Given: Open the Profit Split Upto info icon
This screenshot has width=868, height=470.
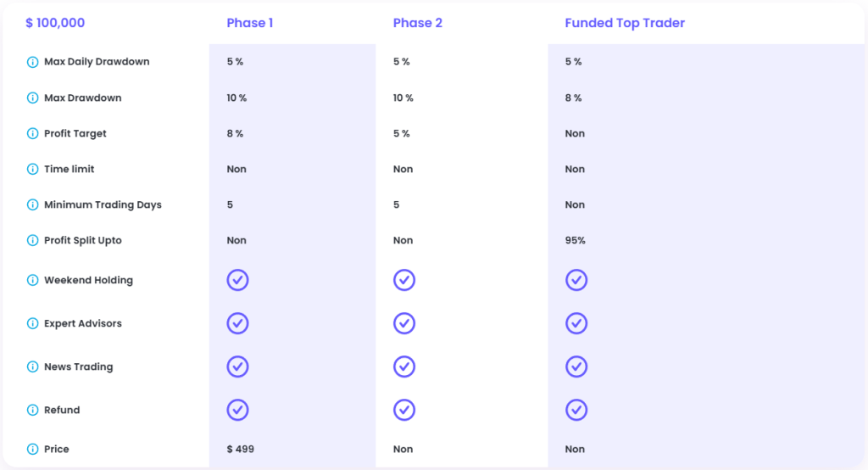Looking at the screenshot, I should (33, 240).
